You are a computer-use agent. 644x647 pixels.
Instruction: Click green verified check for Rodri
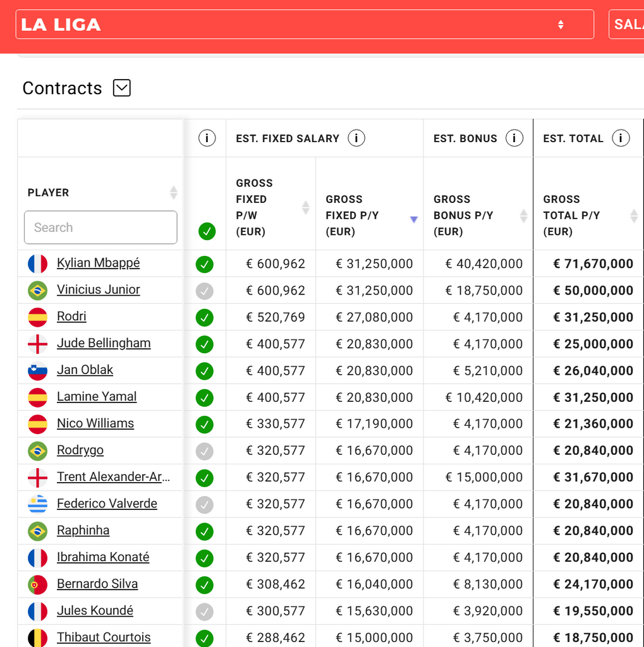click(204, 318)
